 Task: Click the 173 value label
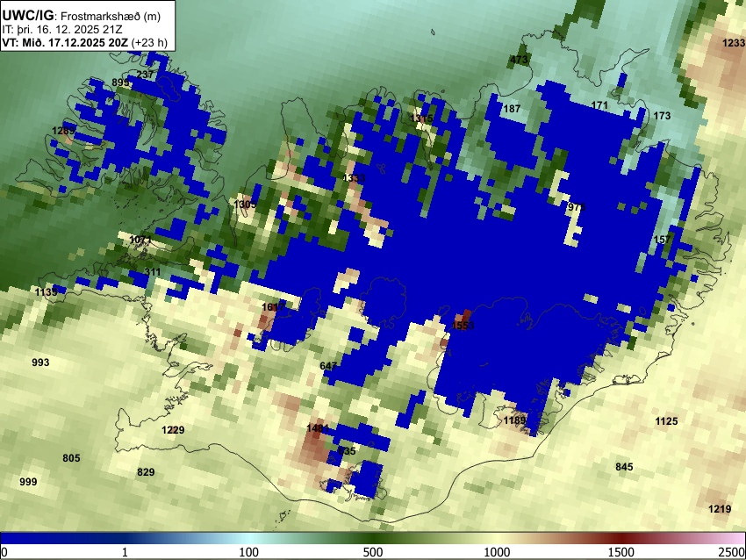click(x=662, y=116)
